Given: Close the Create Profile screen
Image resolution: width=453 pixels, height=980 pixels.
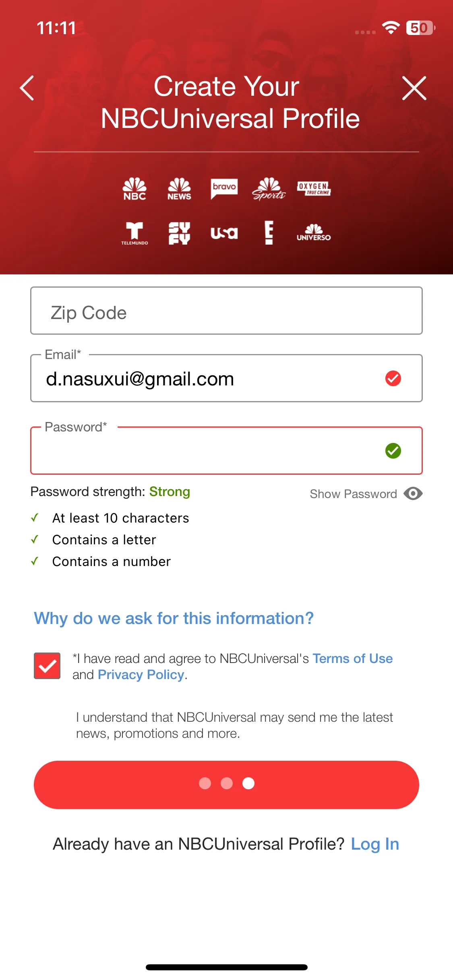Looking at the screenshot, I should (414, 88).
